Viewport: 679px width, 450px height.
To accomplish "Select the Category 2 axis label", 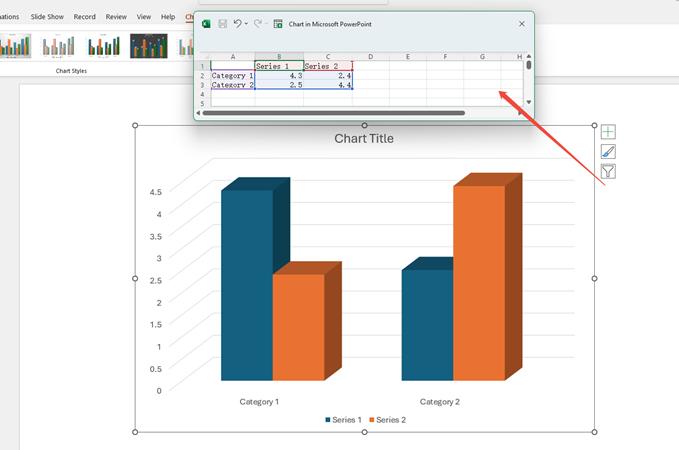I will coord(440,402).
